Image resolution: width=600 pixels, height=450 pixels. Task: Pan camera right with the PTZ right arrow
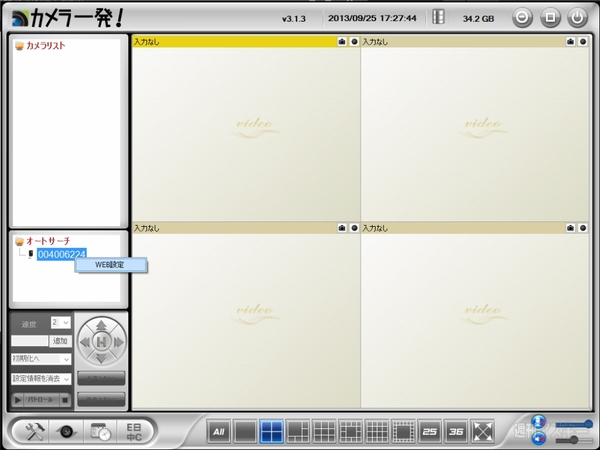(118, 342)
